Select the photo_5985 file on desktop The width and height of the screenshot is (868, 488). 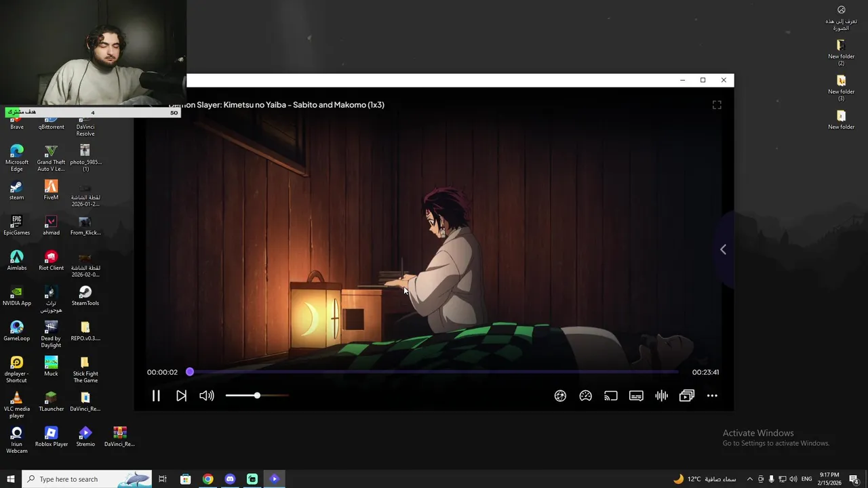click(85, 158)
